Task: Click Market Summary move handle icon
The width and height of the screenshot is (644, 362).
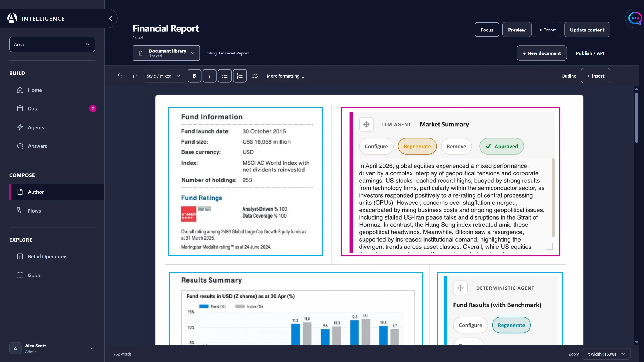Action: coord(366,124)
